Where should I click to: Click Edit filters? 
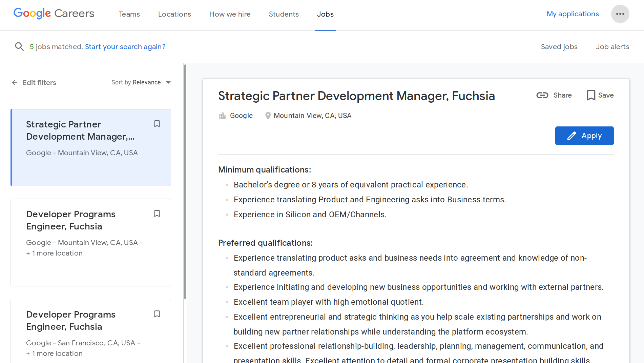[39, 83]
